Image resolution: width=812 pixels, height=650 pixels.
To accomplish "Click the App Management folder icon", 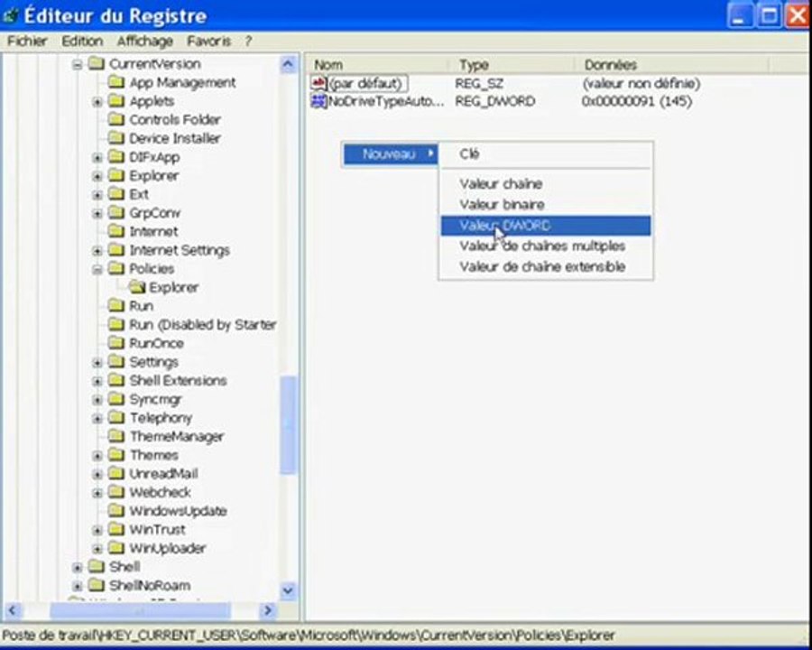I will (116, 82).
